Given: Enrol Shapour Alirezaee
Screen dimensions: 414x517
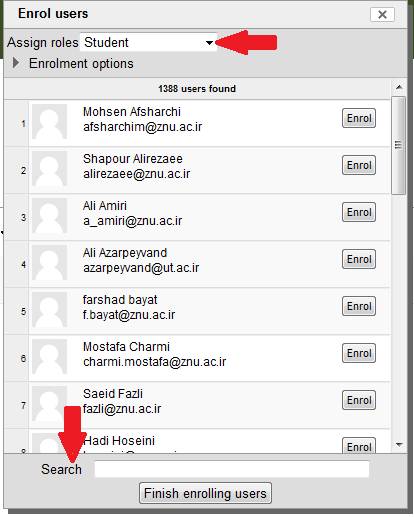Looking at the screenshot, I should tap(359, 165).
